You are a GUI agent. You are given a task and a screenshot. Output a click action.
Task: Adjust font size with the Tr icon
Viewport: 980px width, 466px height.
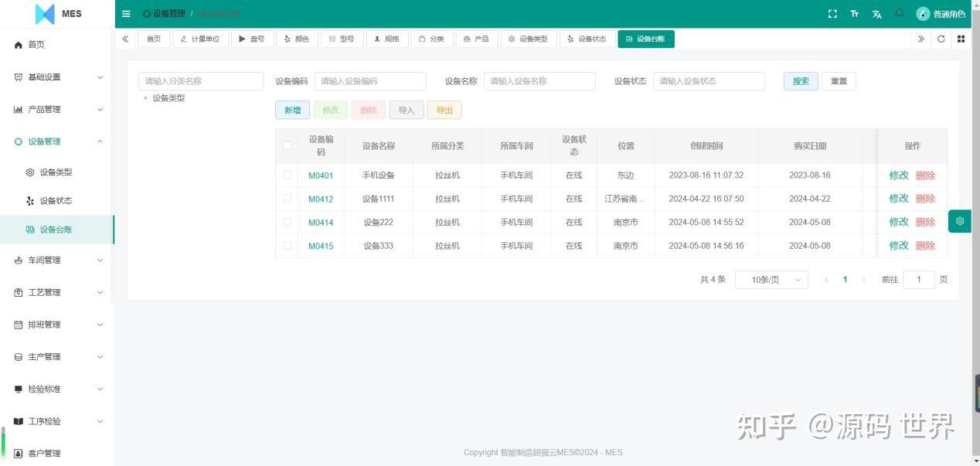click(854, 14)
